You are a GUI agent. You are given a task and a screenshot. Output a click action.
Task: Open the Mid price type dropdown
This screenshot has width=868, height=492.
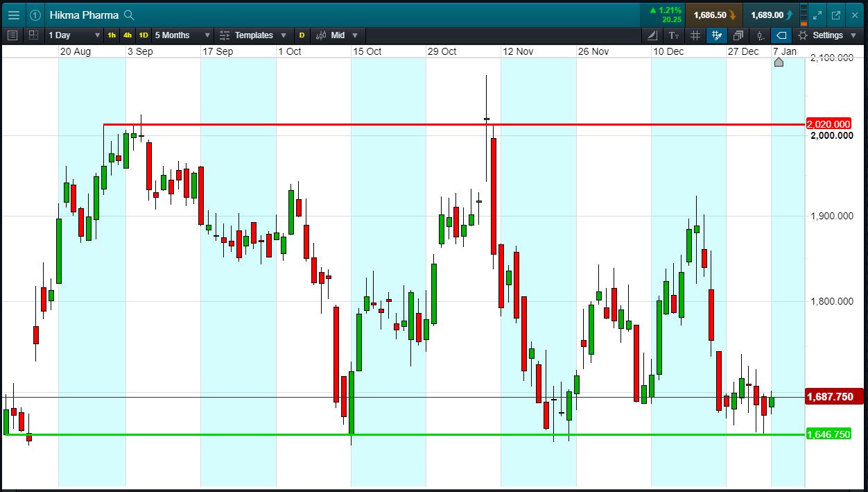click(338, 35)
